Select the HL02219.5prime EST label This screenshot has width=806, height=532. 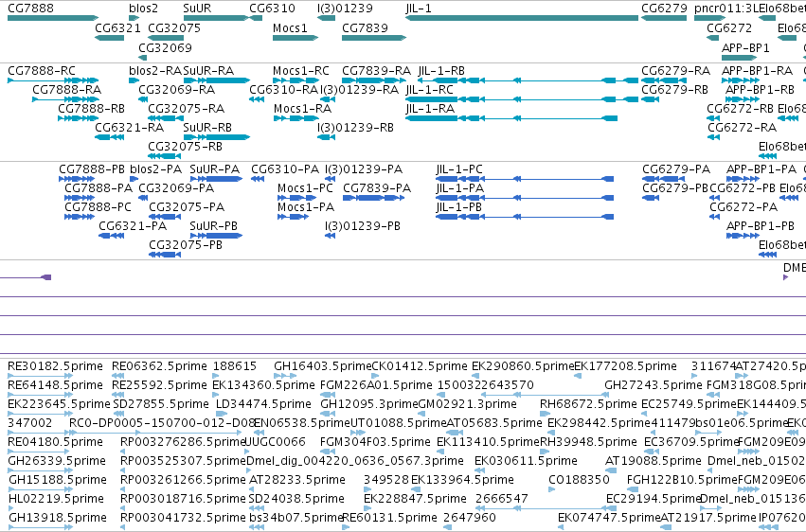click(x=56, y=499)
